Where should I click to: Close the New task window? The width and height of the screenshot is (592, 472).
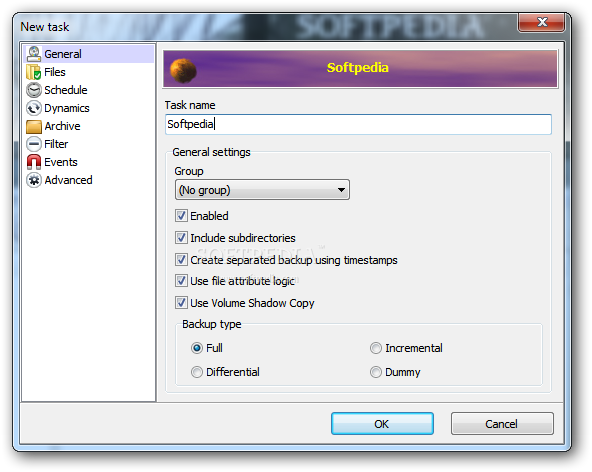tap(542, 22)
